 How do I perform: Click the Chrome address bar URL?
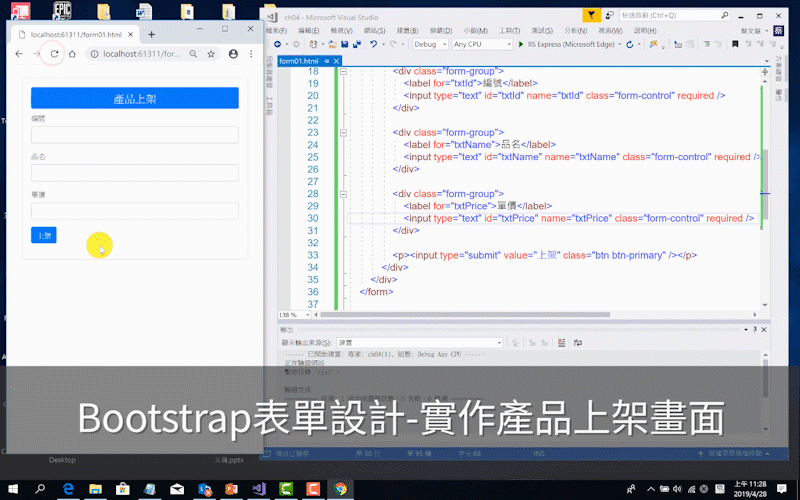[x=141, y=54]
